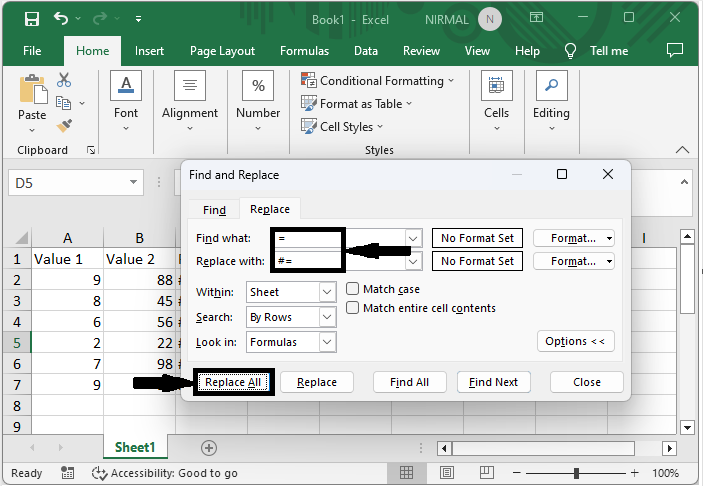Open the Editing group search icon
703x486 pixels.
(550, 87)
